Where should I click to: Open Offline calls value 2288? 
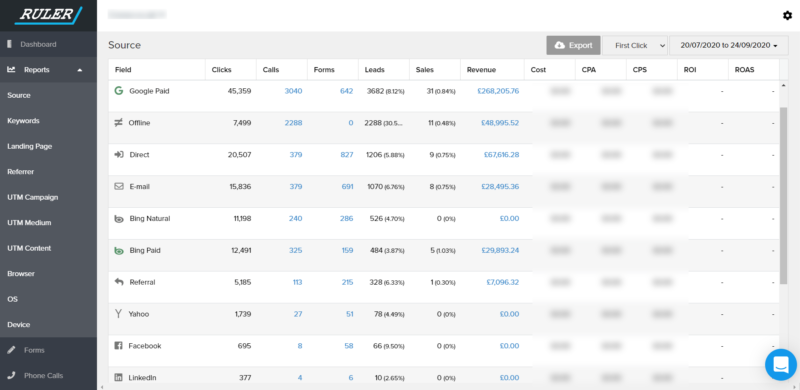[x=293, y=123]
